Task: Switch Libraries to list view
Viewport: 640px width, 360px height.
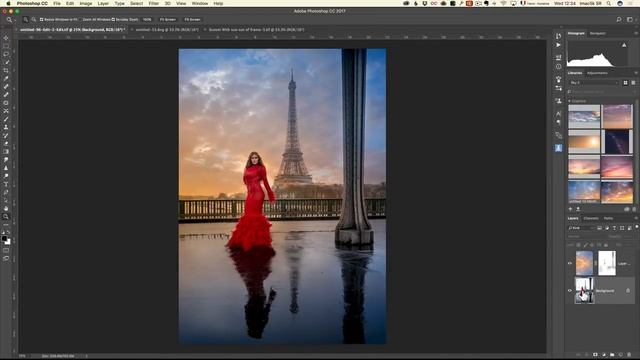Action: click(x=633, y=83)
